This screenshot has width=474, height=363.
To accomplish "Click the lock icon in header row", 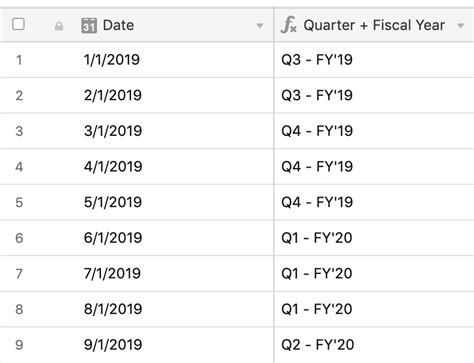I will 59,26.
